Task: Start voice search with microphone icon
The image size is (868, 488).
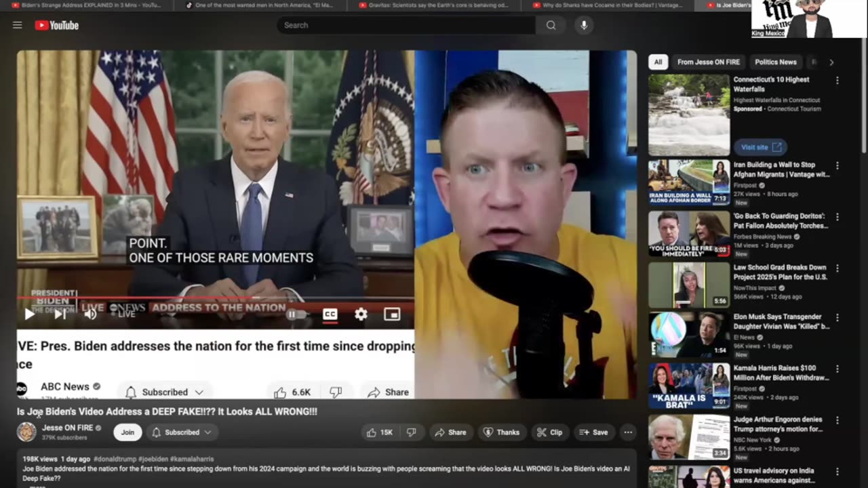Action: click(x=583, y=25)
